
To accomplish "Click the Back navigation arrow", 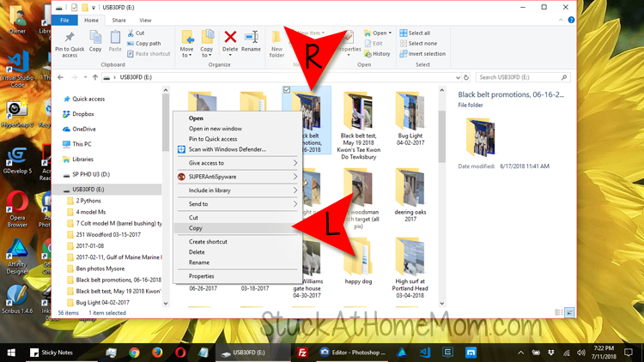I will point(60,77).
